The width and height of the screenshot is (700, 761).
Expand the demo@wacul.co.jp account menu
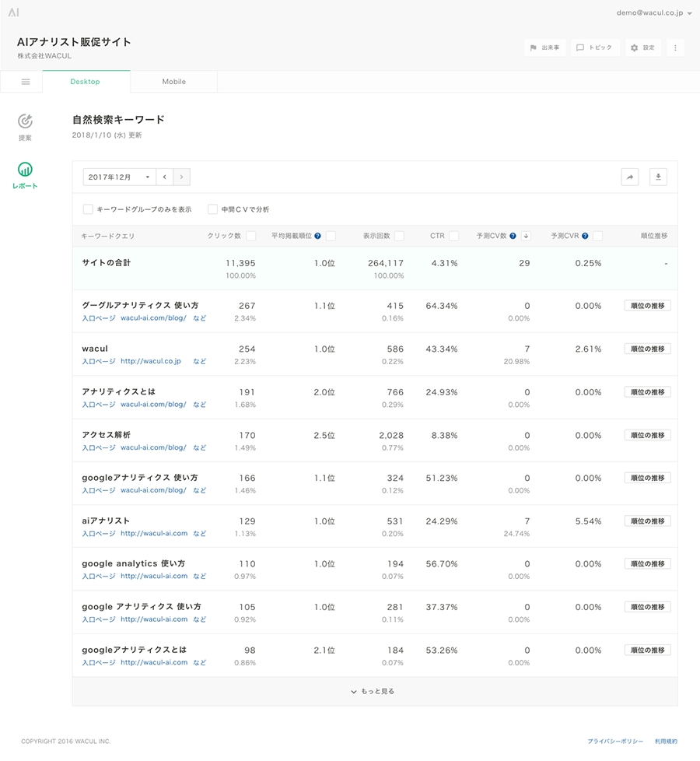653,13
